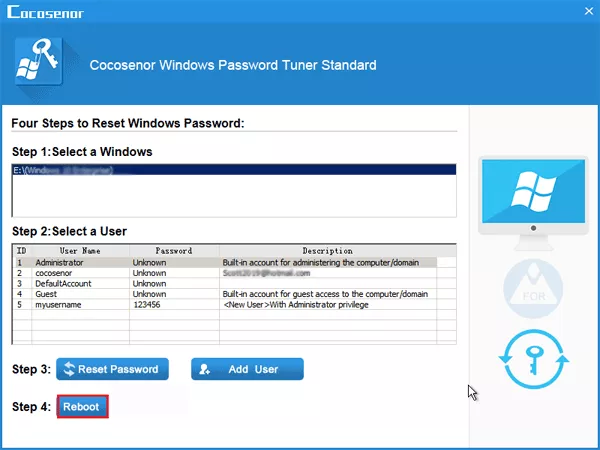The image size is (600, 450).
Task: Click the Reset Password button
Action: pos(112,369)
